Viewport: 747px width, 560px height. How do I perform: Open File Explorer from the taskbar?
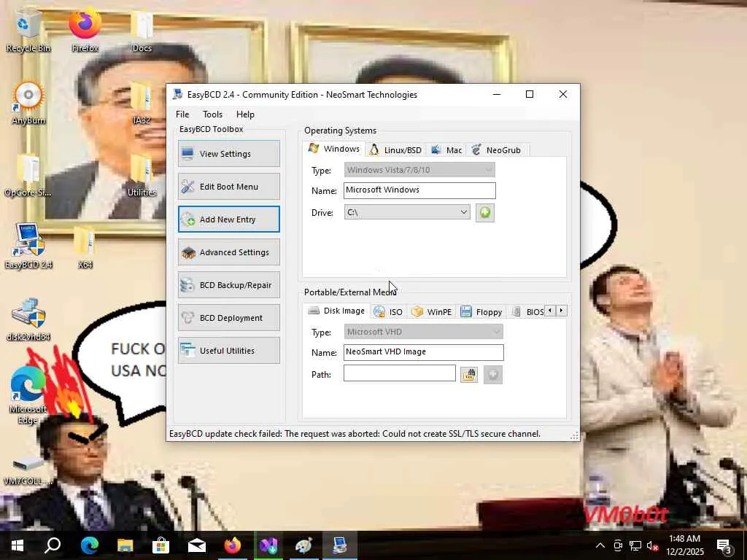click(125, 545)
